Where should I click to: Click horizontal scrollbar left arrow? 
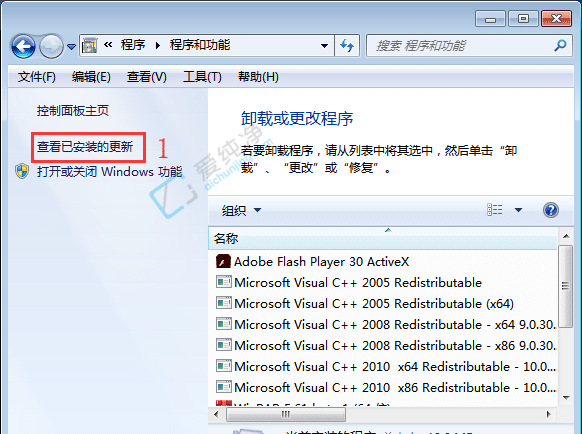(216, 414)
